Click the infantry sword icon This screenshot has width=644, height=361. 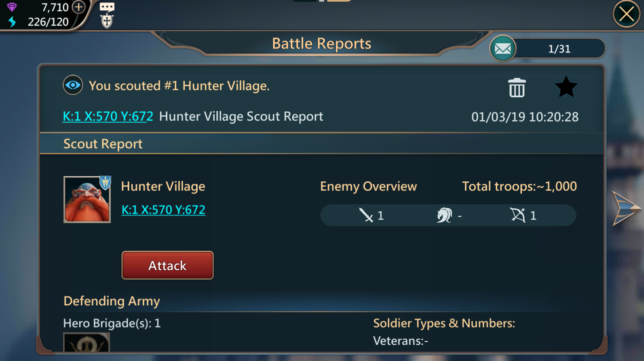(366, 215)
